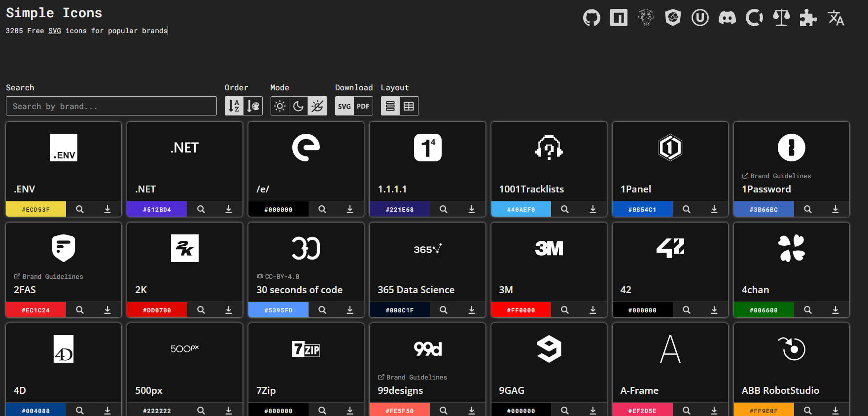Click the 1Password logo image

[792, 148]
